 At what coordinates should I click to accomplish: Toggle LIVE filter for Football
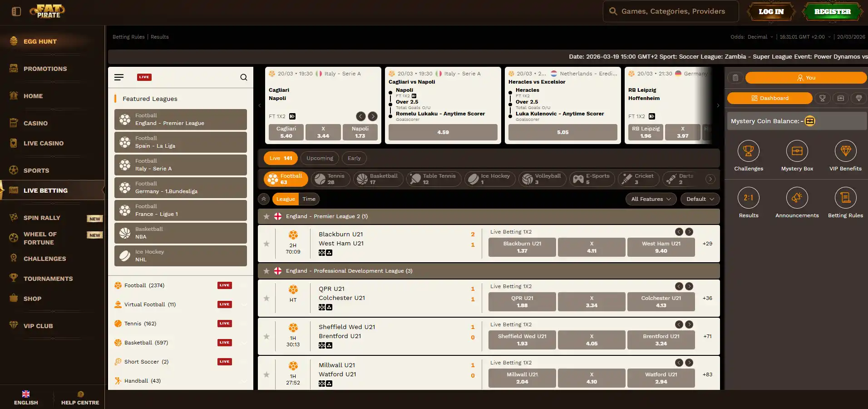[225, 285]
